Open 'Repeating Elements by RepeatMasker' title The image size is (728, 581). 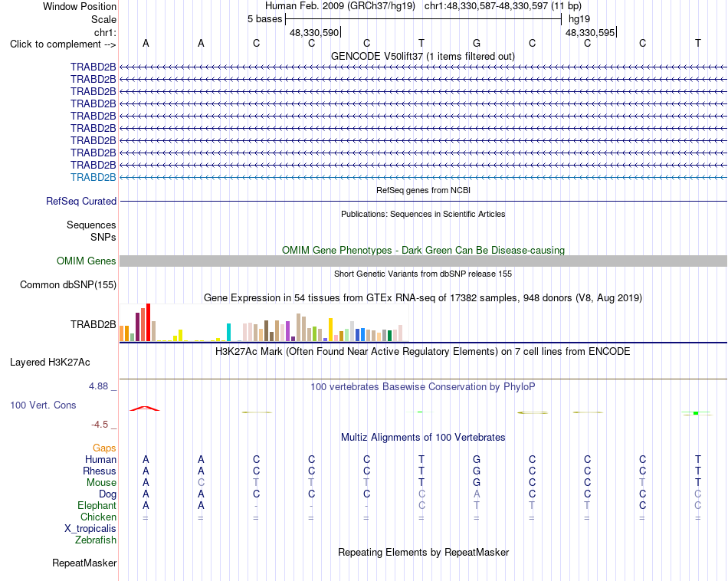coord(423,552)
